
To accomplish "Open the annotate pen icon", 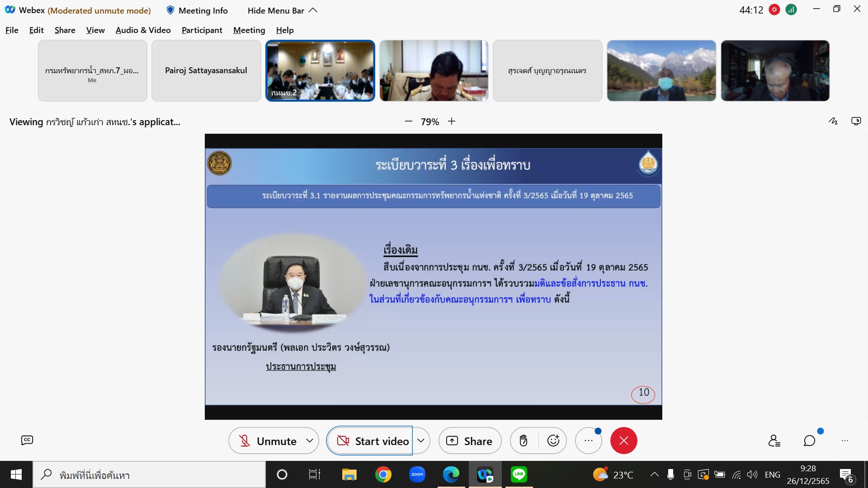I will [833, 121].
